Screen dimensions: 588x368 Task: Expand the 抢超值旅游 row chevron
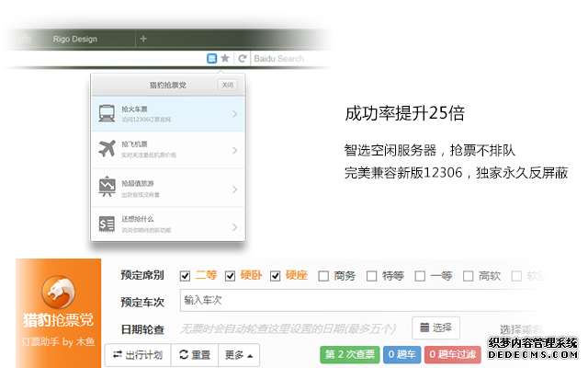coord(235,189)
